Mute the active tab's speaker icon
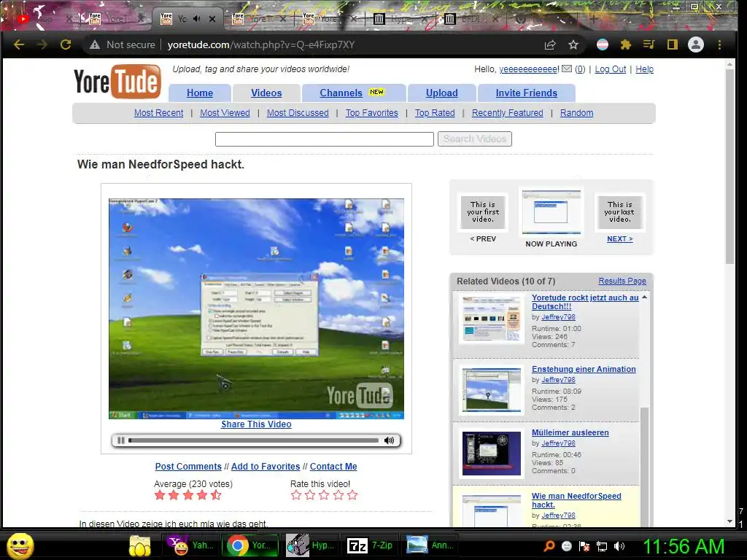 [197, 19]
